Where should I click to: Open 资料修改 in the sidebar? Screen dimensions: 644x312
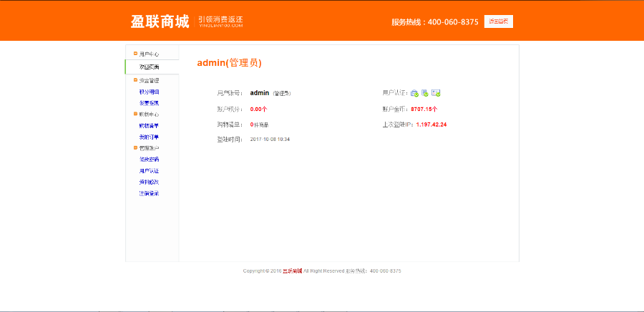click(149, 182)
